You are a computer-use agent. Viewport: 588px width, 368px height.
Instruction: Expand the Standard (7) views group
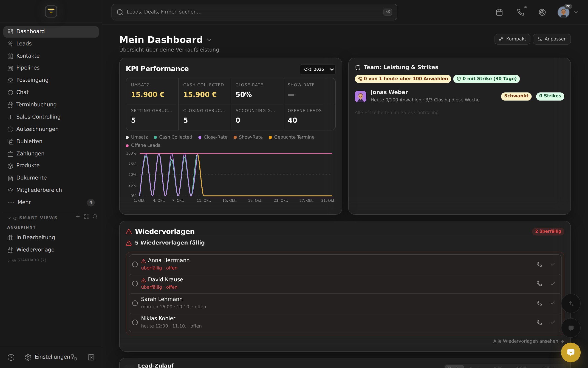click(x=27, y=260)
